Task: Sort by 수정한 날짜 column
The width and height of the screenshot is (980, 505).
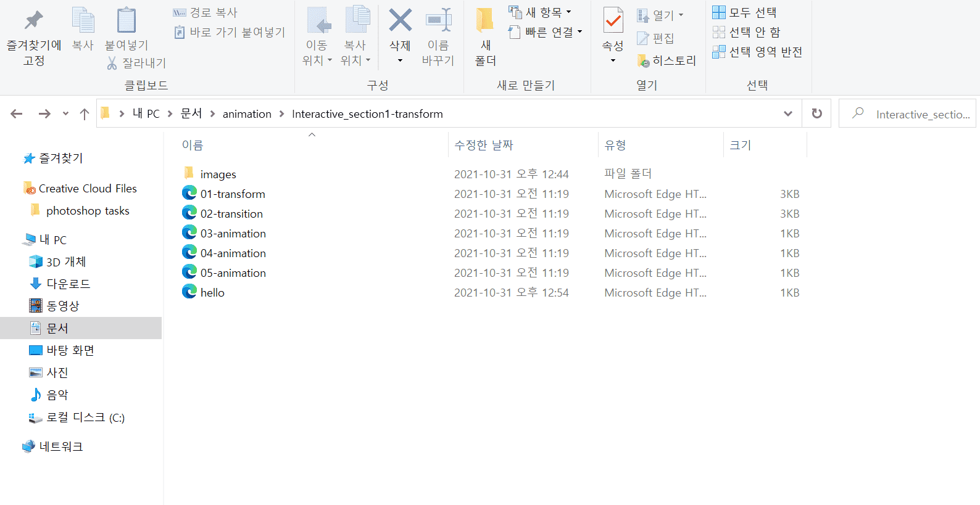Action: 484,145
